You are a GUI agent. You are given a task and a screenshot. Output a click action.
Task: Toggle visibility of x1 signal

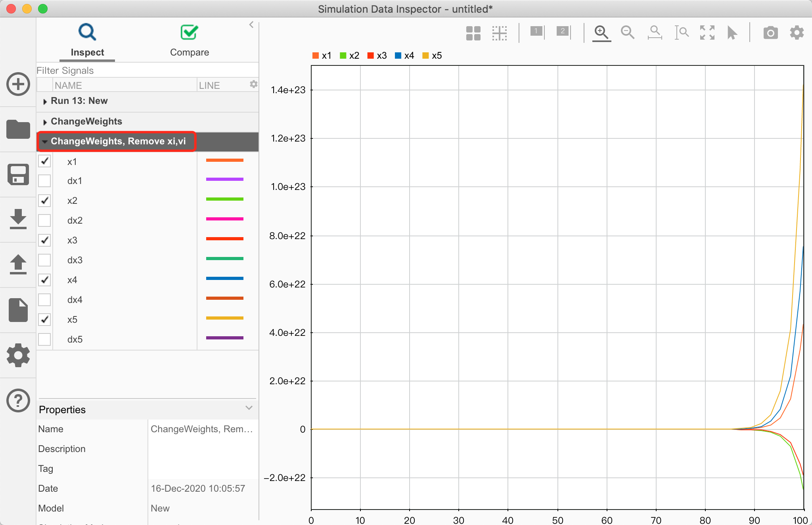(44, 161)
